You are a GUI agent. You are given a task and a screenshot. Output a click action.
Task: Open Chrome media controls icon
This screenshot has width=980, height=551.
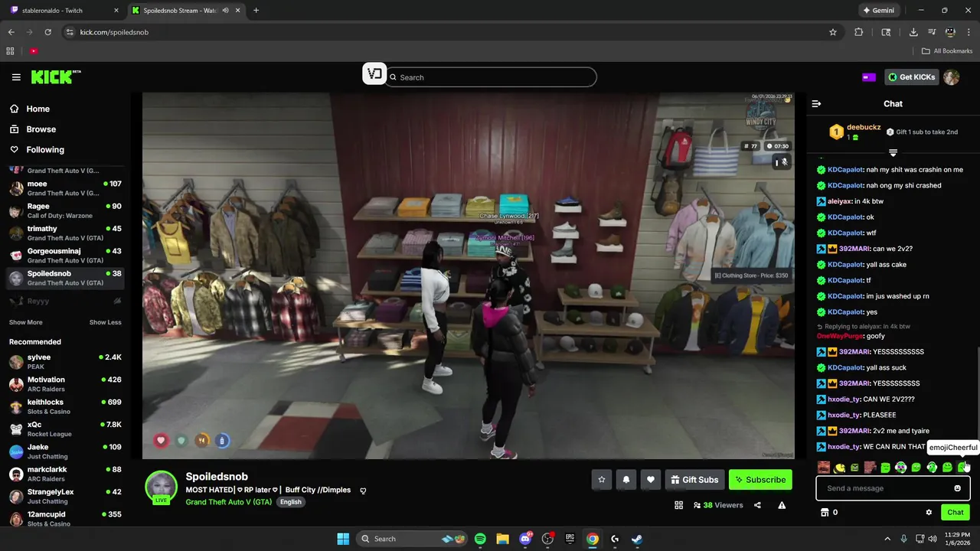coord(932,32)
